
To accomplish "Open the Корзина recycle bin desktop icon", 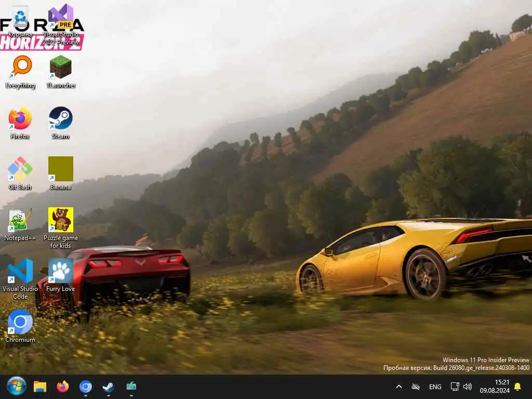I will (x=20, y=20).
